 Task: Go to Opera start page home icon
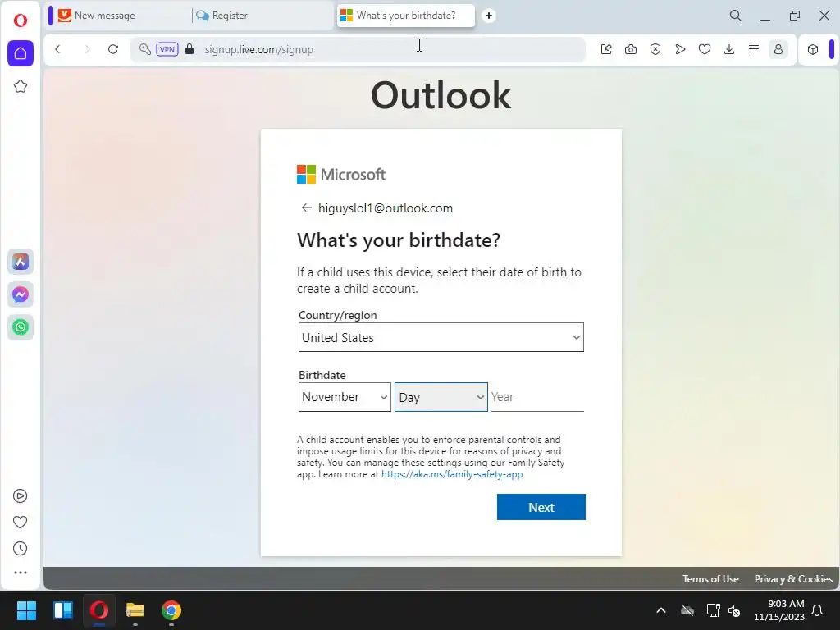[21, 53]
